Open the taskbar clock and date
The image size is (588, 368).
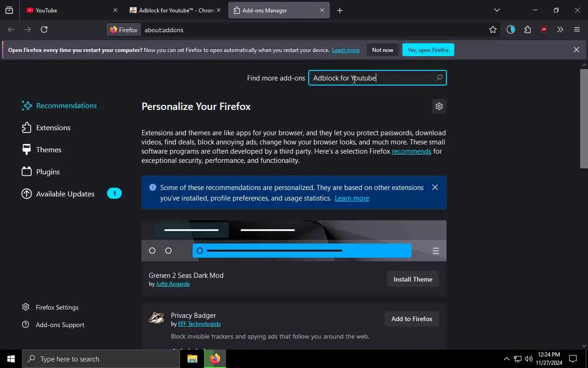click(x=548, y=359)
